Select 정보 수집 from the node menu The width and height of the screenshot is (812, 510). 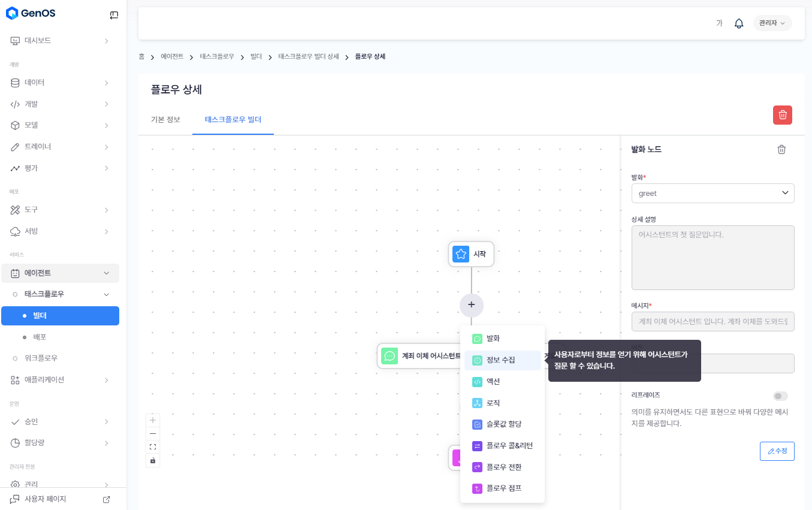(x=502, y=360)
